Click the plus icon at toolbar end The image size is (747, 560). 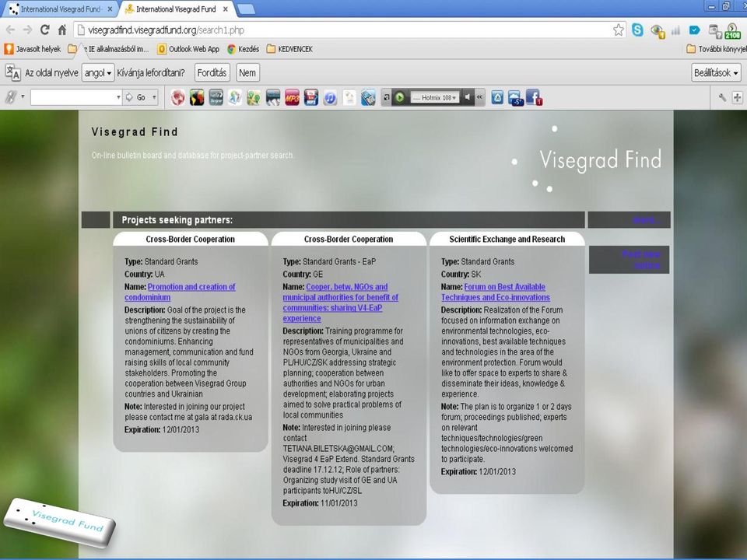(738, 98)
